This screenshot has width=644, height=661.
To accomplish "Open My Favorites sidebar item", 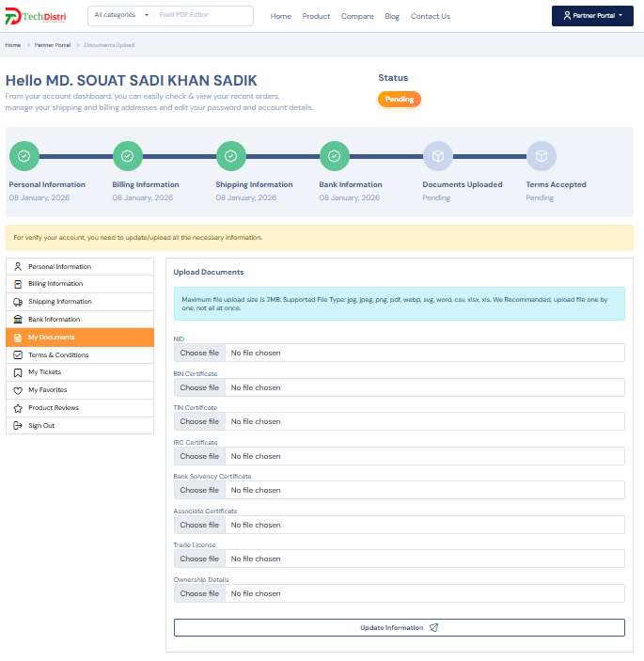I will tap(80, 390).
